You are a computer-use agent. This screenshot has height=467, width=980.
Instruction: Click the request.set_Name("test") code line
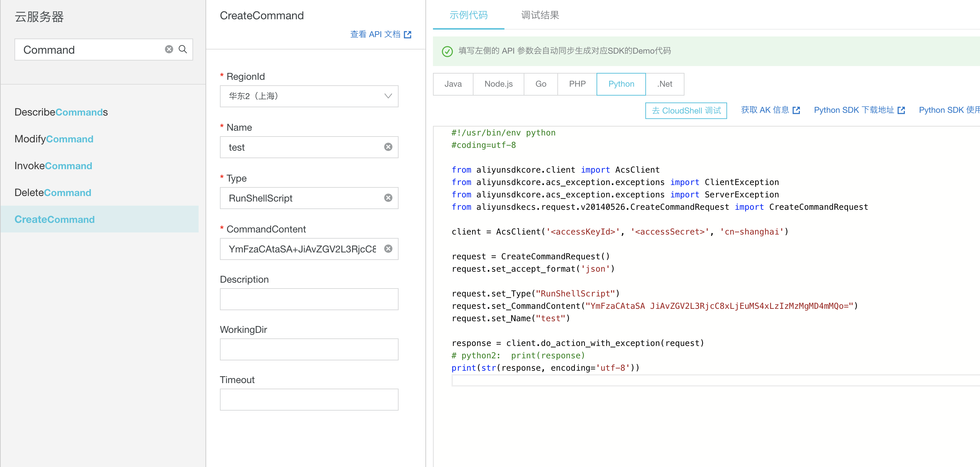511,318
